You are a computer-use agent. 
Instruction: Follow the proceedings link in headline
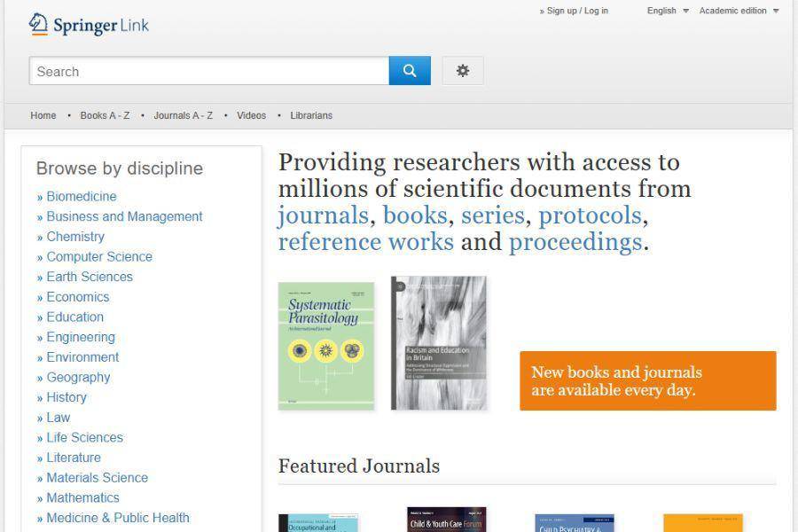click(575, 242)
